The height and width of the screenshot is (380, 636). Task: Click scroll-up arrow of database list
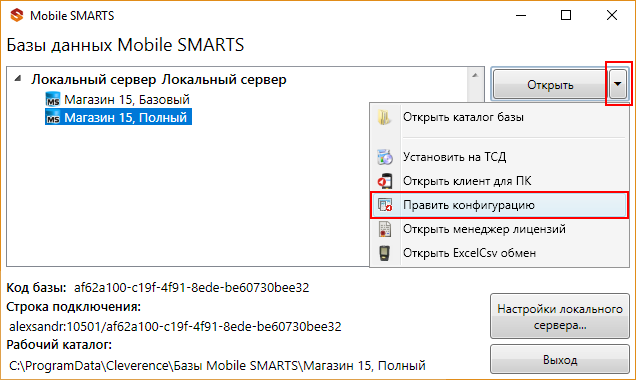coord(475,75)
